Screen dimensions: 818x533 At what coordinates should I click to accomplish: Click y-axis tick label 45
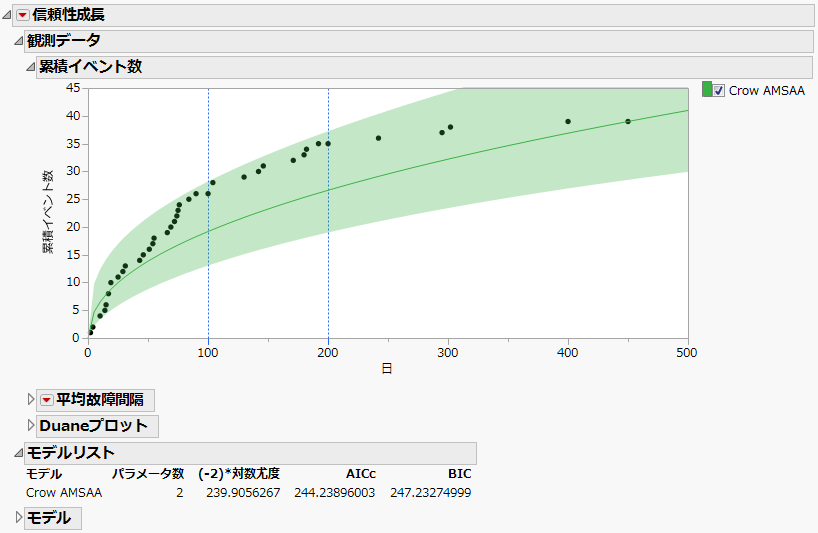click(73, 88)
